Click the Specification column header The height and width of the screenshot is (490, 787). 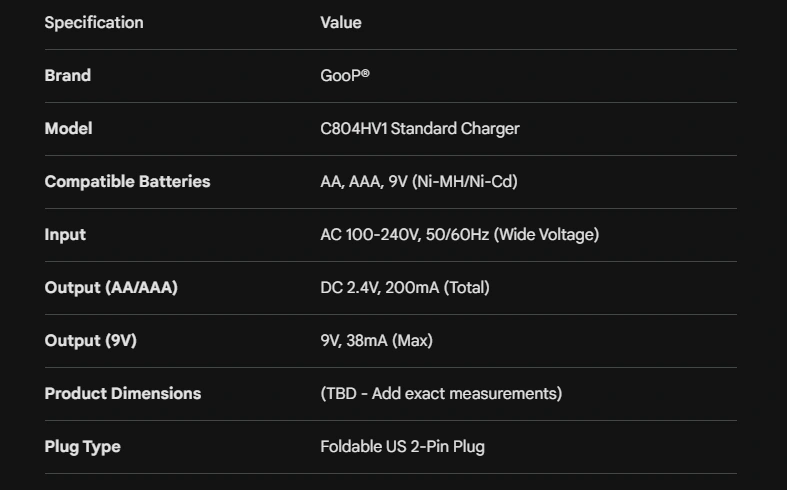(94, 22)
